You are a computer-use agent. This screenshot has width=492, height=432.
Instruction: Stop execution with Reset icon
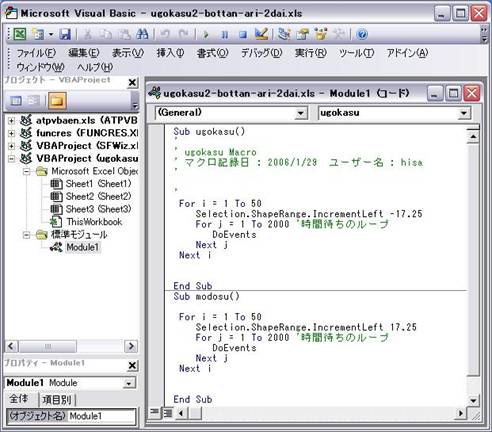click(243, 34)
